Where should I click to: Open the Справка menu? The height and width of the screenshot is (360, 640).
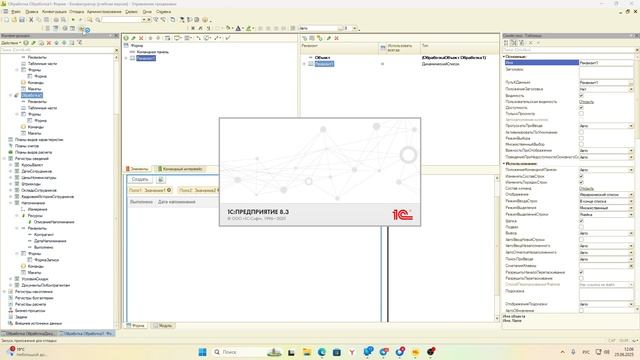164,11
